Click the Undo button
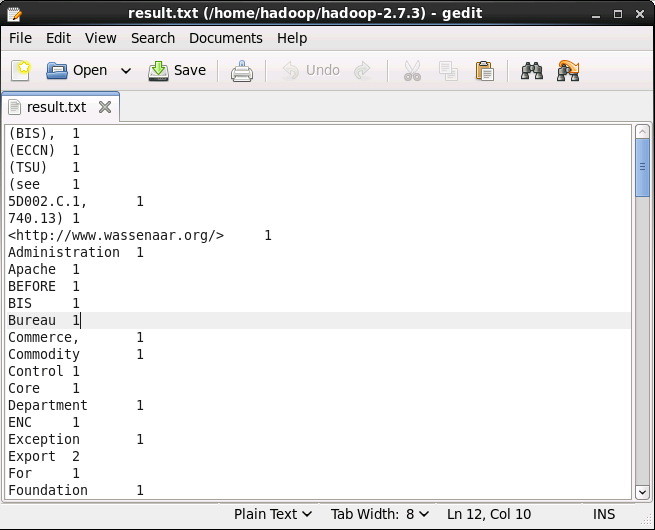 pyautogui.click(x=311, y=70)
